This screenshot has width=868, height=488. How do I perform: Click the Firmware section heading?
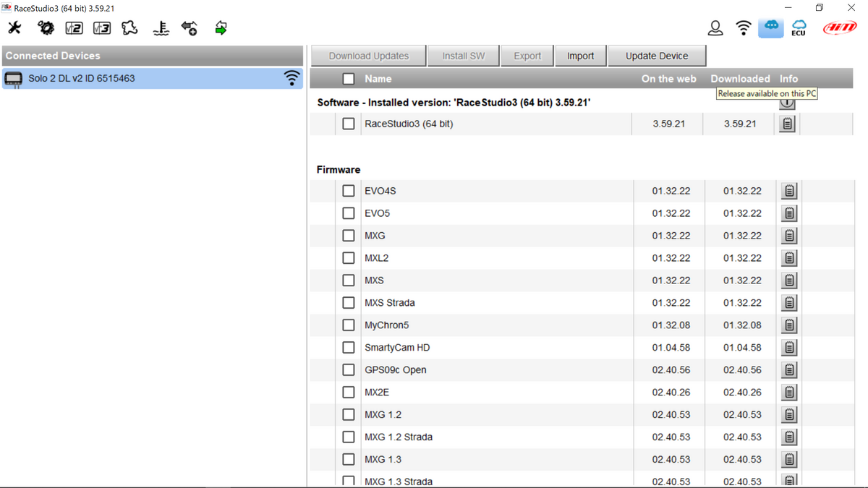pos(339,169)
